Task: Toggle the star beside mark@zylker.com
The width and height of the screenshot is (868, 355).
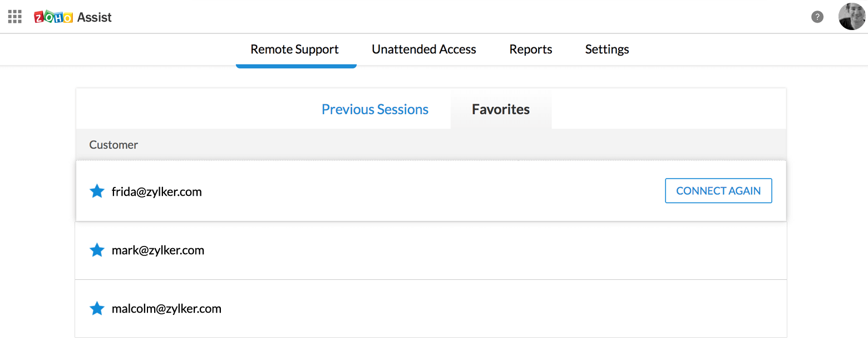Action: click(x=97, y=250)
